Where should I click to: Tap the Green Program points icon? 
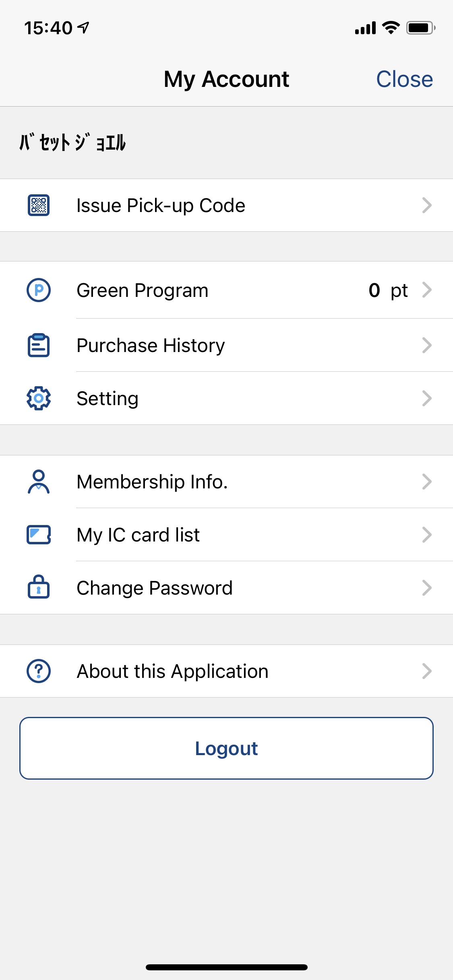[39, 290]
